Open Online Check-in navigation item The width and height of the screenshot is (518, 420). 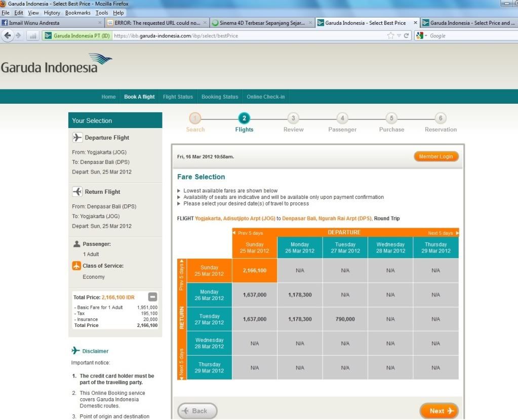[x=266, y=97]
